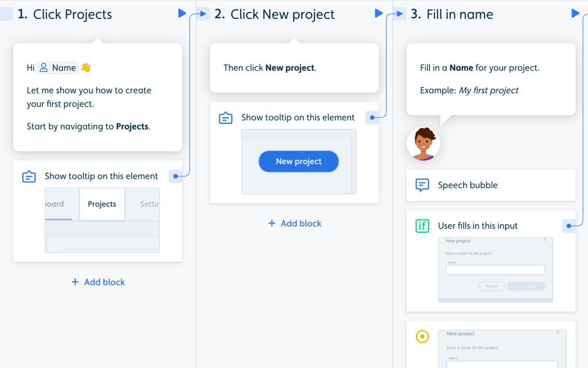Toggle the connector dot on step 2 tooltip block
Viewport: 588px width, 368px height.
pyautogui.click(x=373, y=118)
